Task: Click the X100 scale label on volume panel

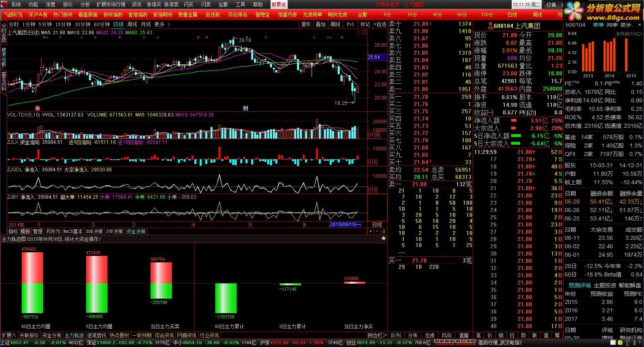Action: click(x=373, y=135)
